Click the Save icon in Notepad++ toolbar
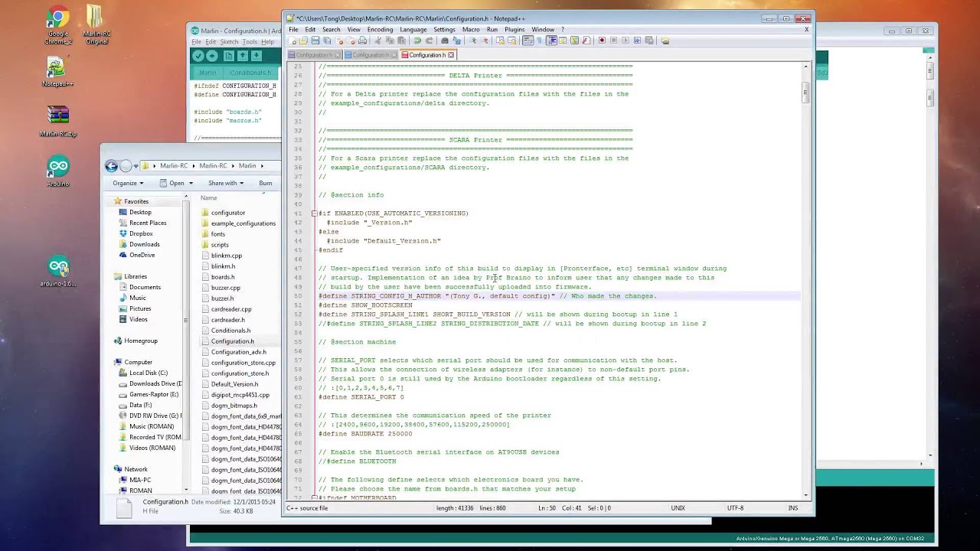The height and width of the screenshot is (551, 980). pyautogui.click(x=315, y=41)
